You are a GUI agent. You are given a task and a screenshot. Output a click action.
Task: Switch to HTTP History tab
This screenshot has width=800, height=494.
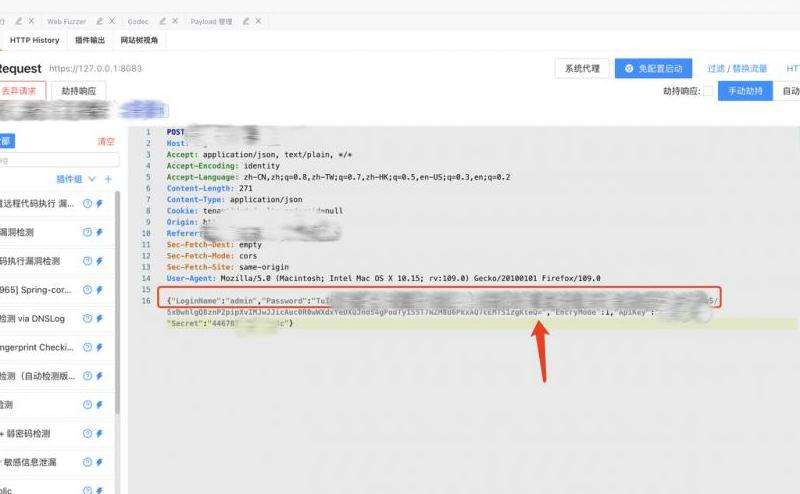point(34,40)
